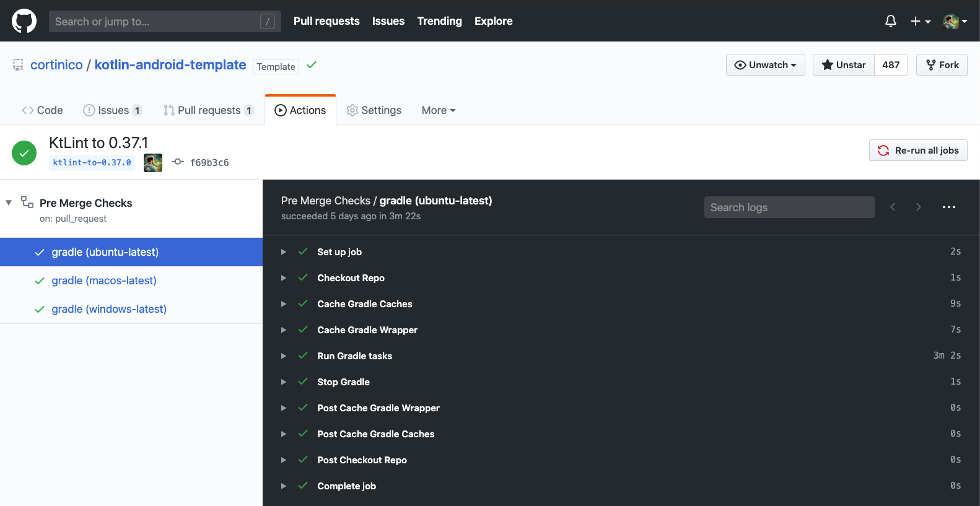The width and height of the screenshot is (980, 506).
Task: Open commit f69b3c6
Action: click(x=209, y=162)
